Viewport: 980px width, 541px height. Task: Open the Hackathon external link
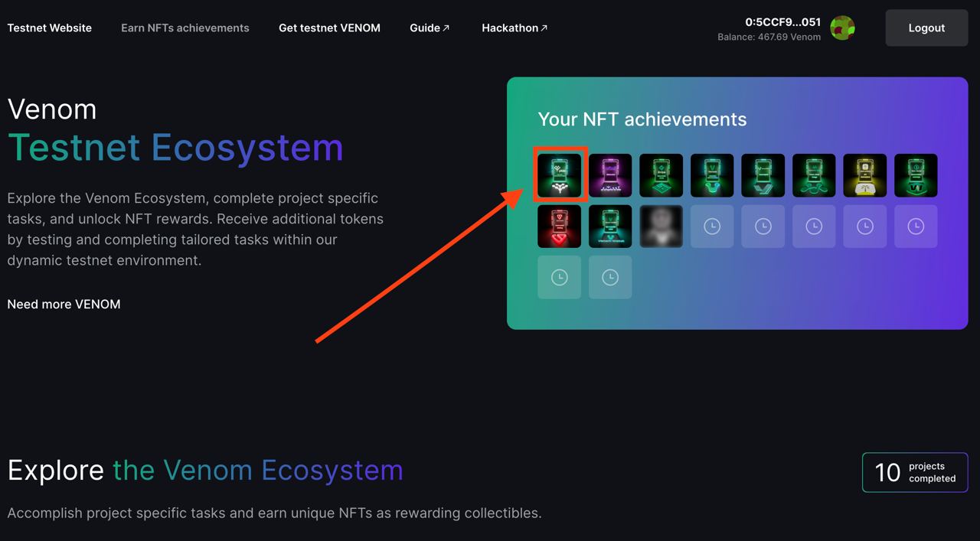coord(514,28)
